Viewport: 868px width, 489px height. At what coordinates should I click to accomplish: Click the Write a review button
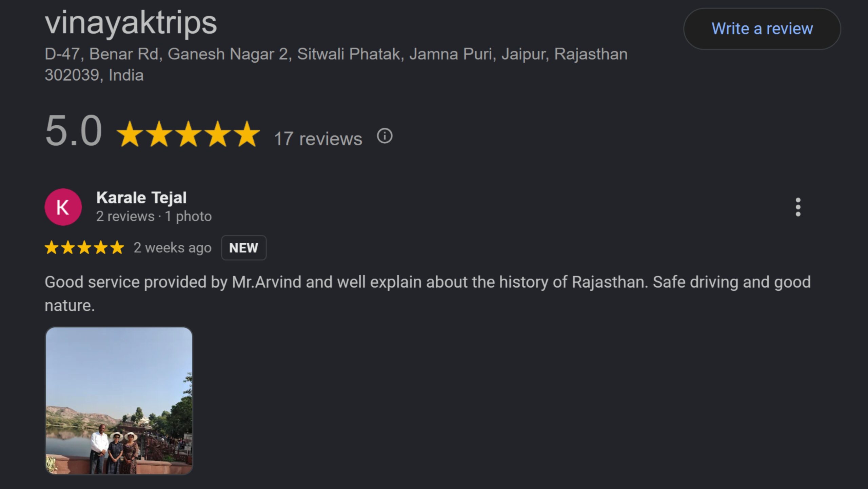(762, 29)
